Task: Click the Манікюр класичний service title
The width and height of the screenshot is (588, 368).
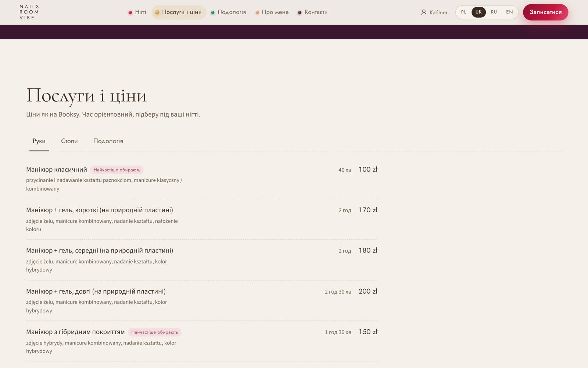Action: [57, 170]
